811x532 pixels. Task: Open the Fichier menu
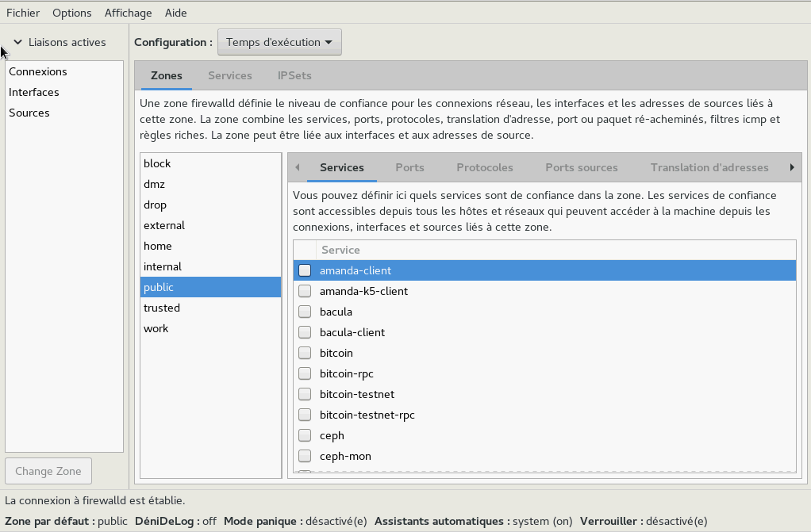23,13
